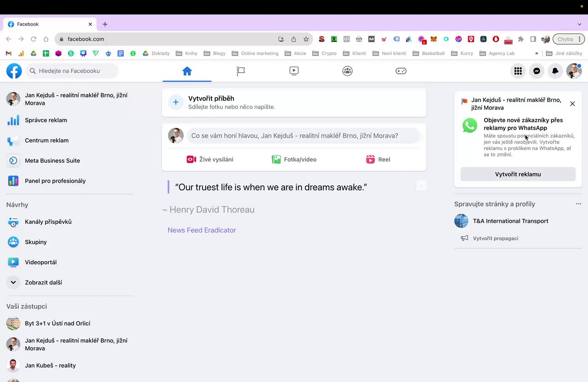Click the Vytvořit reklamu button
The image size is (588, 382).
coord(518,174)
